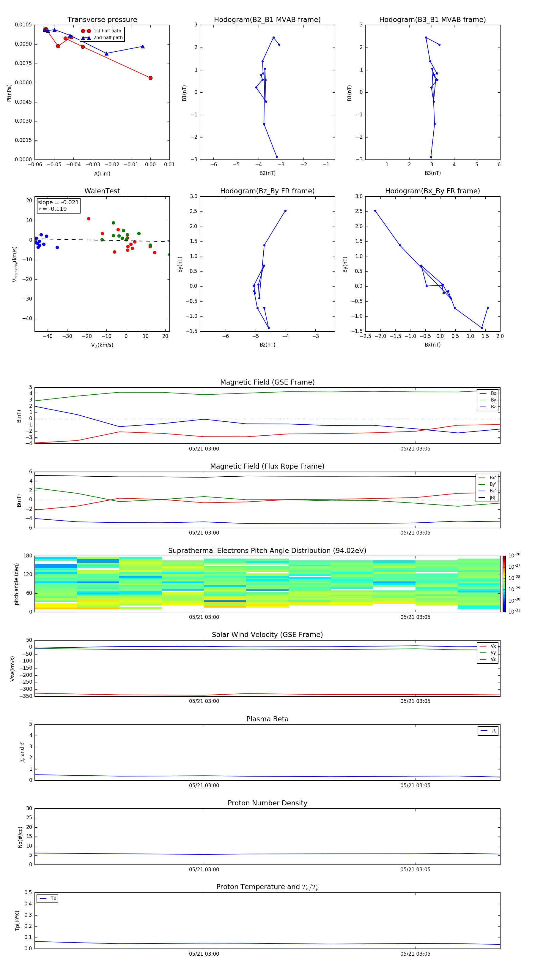Click the "1st half path" legend entry
Image resolution: width=535 pixels, height=980 pixels.
pyautogui.click(x=102, y=31)
